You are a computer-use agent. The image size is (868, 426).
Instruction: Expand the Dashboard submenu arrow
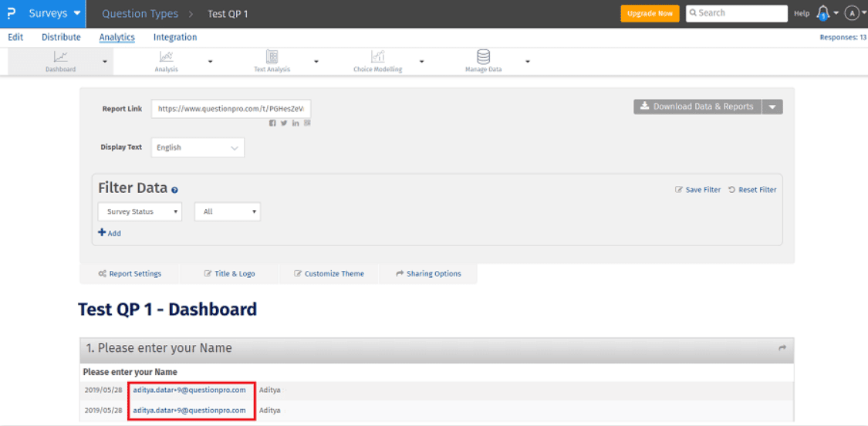(x=105, y=62)
